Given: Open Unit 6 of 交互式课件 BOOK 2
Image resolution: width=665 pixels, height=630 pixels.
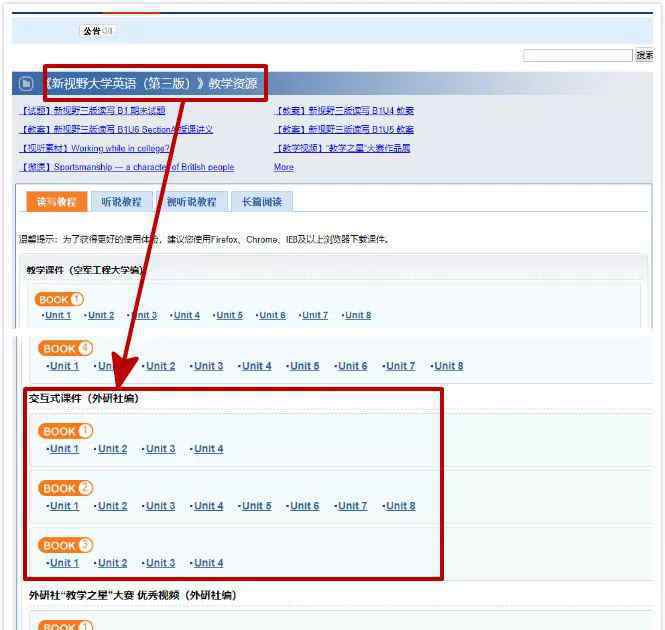Looking at the screenshot, I should point(305,506).
